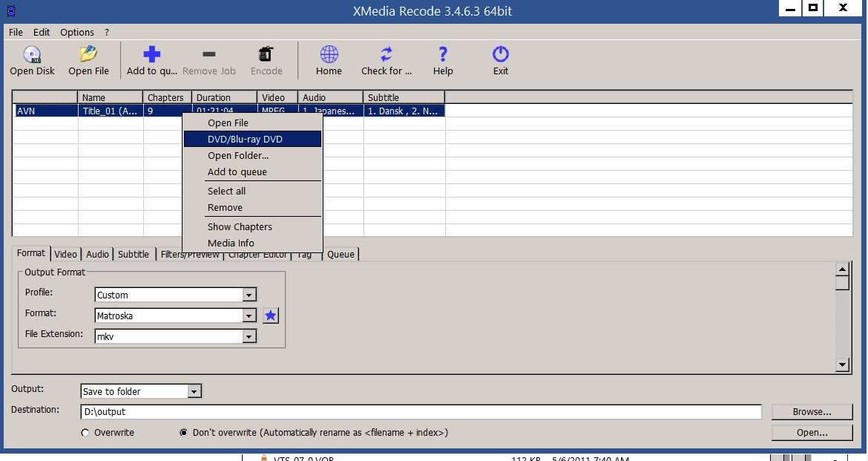Switch to the Format tab
Viewport: 868px width, 461px height.
(31, 253)
